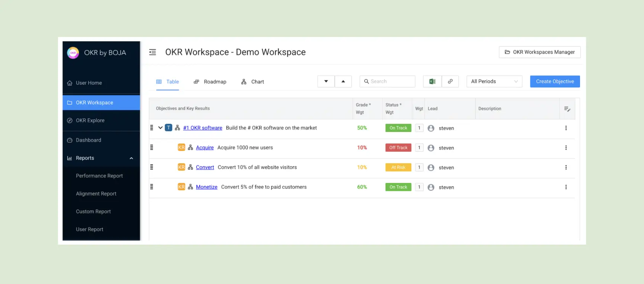The image size is (644, 284).
Task: Click the OKR by BOJA logo
Action: click(x=73, y=53)
